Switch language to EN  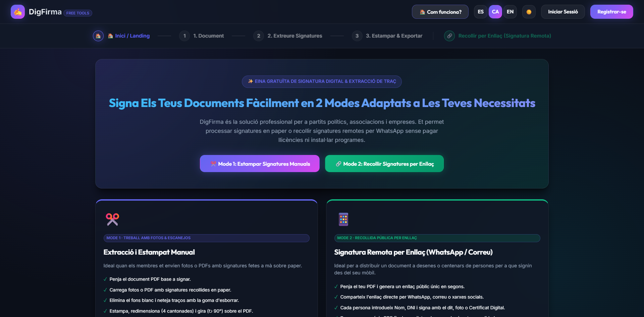coord(510,12)
